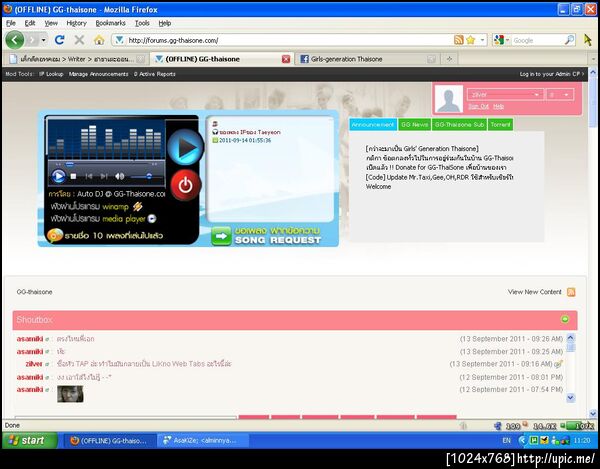
Task: Click the IP Lookup mod tool link
Action: (x=51, y=74)
